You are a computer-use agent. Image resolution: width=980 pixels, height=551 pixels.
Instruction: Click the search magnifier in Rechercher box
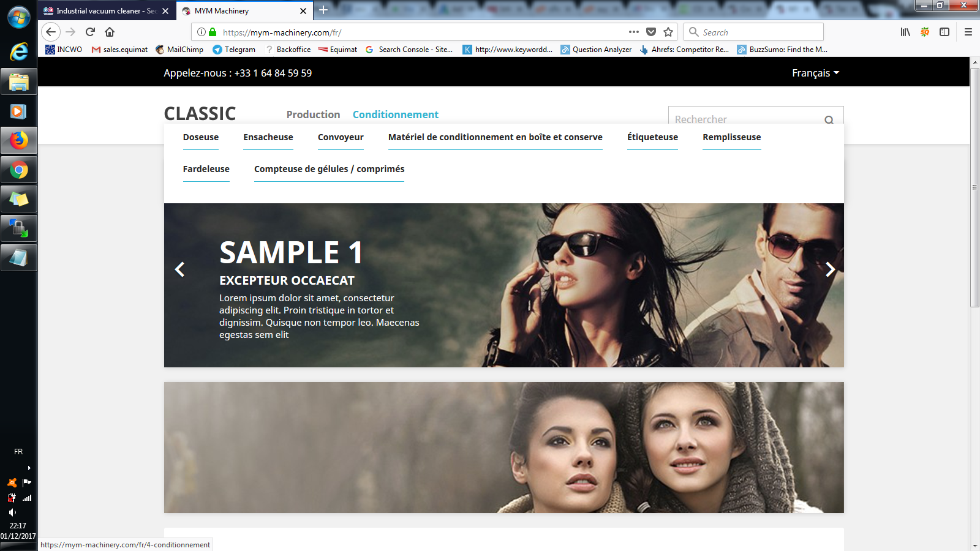tap(829, 119)
